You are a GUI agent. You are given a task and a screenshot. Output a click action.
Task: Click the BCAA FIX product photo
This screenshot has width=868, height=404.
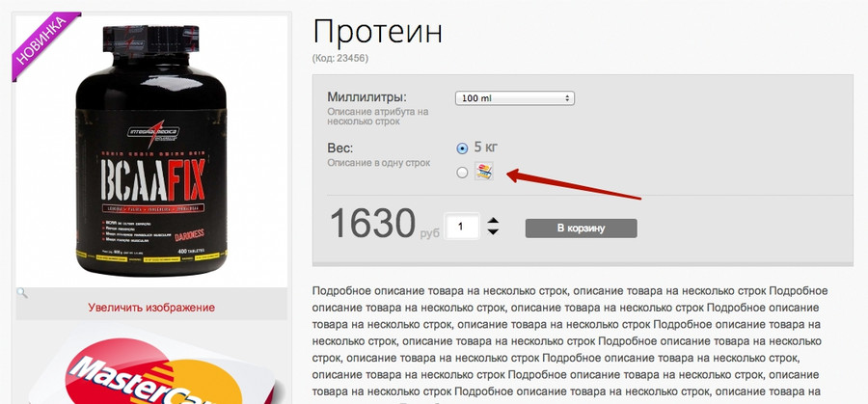(x=151, y=150)
